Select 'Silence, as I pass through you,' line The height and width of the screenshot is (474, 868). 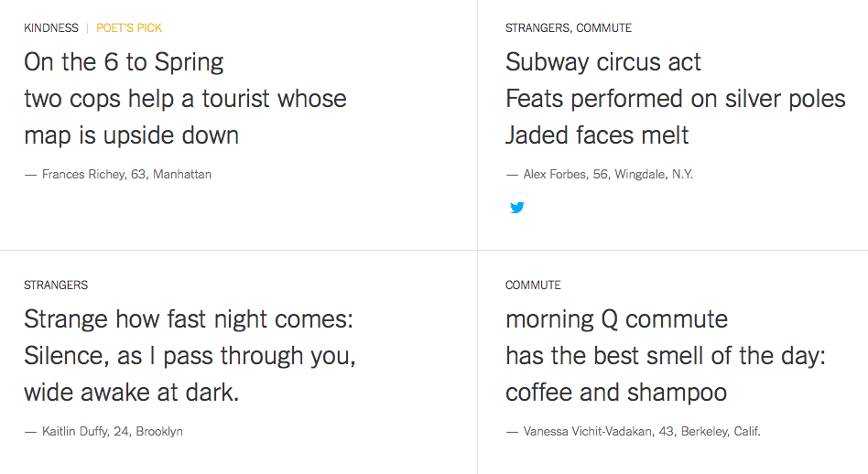(x=190, y=356)
